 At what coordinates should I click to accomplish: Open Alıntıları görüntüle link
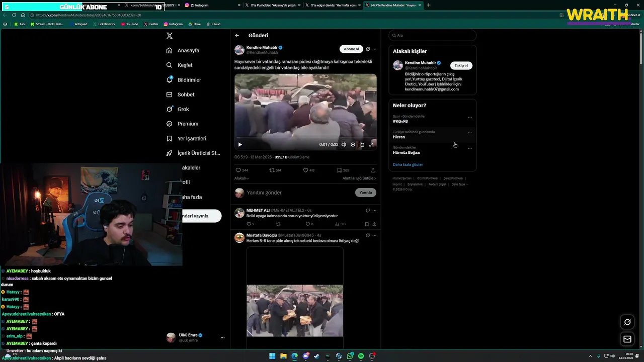pyautogui.click(x=359, y=178)
